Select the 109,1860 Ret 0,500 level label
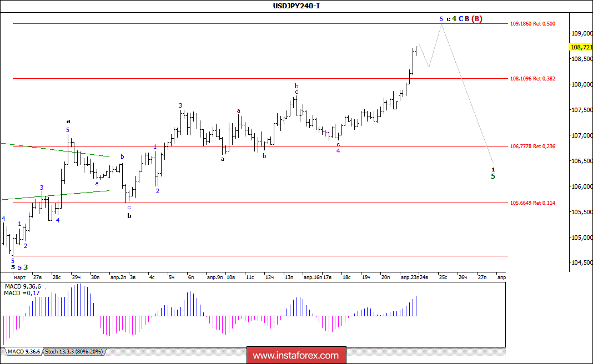The image size is (593, 364). (532, 24)
